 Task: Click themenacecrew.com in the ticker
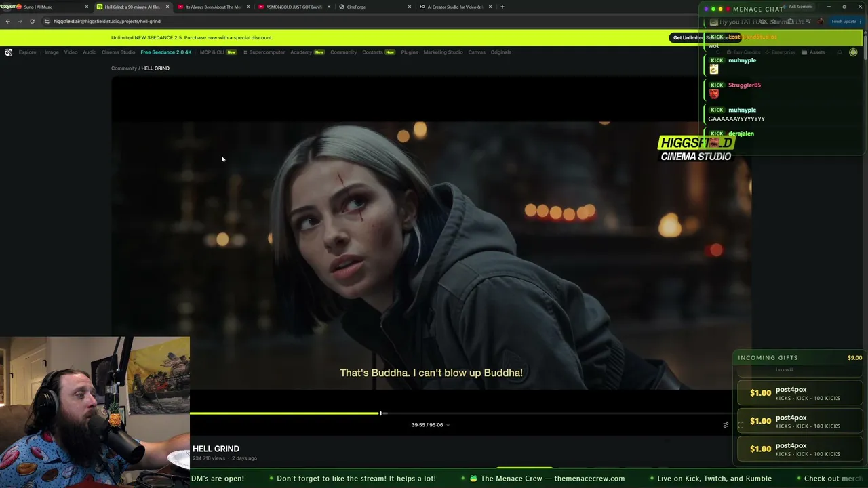589,479
